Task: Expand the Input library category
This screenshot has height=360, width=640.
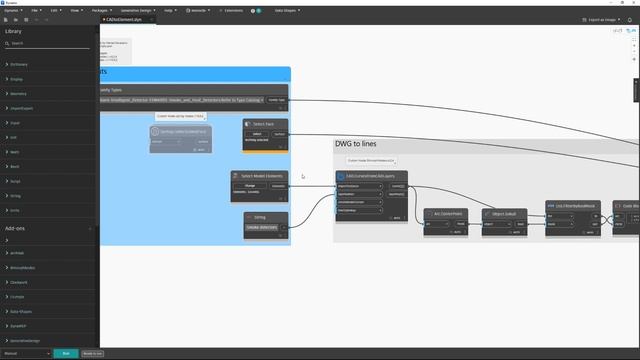Action: 12,123
